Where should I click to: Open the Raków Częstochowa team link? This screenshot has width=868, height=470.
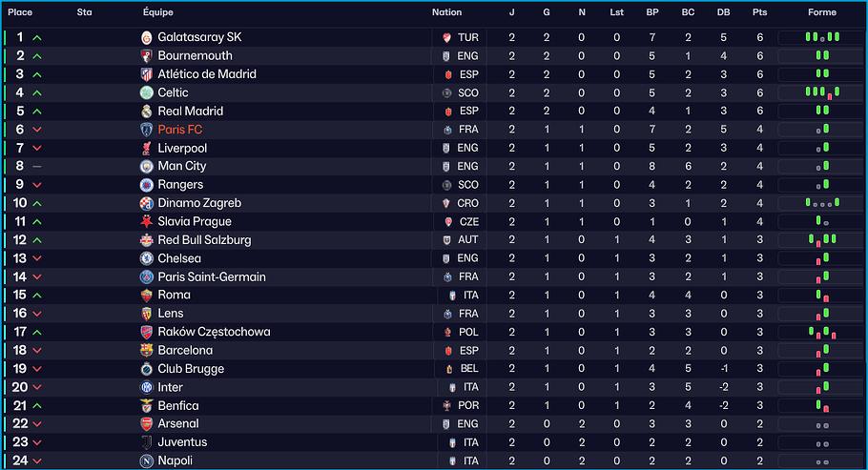coord(214,332)
